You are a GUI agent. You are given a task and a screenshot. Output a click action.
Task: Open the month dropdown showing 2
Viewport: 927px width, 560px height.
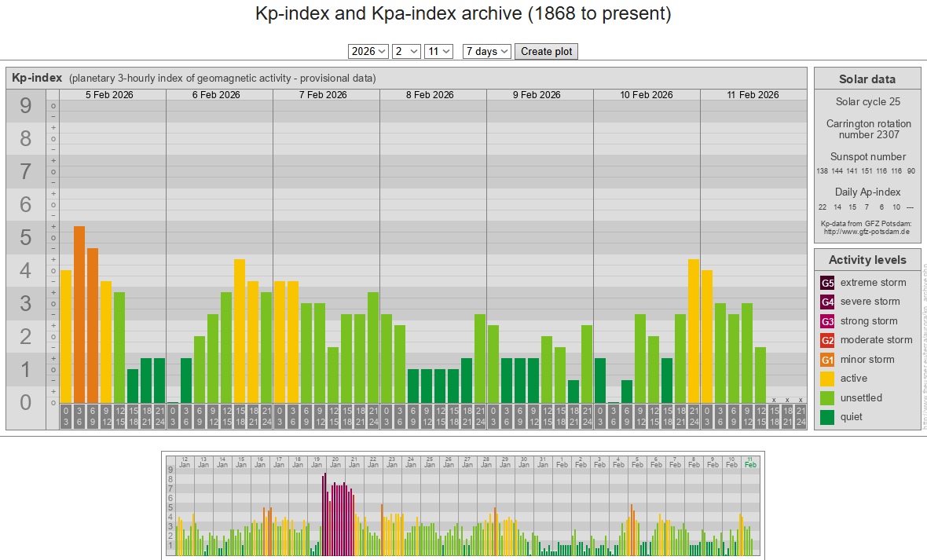coord(407,51)
